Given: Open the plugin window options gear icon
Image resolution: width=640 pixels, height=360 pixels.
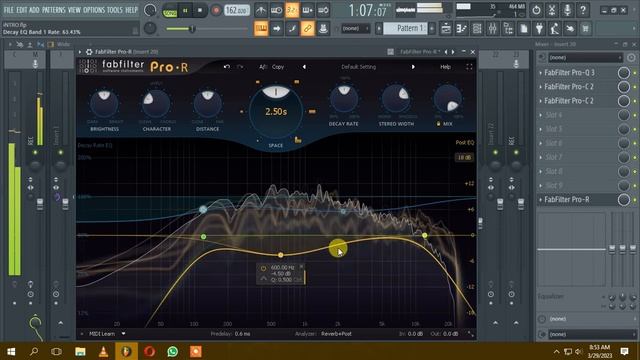Looking at the screenshot, I should [89, 52].
